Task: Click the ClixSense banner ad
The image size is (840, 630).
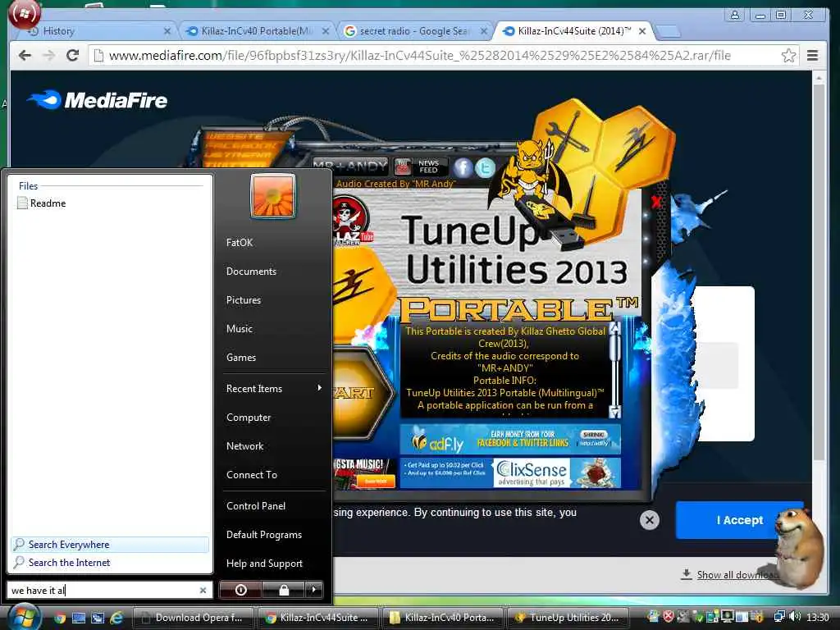Action: [x=510, y=473]
